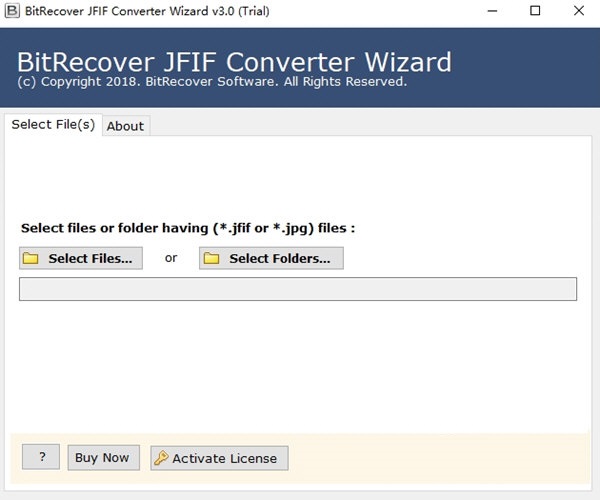Click the key icon on Activate License

point(161,458)
